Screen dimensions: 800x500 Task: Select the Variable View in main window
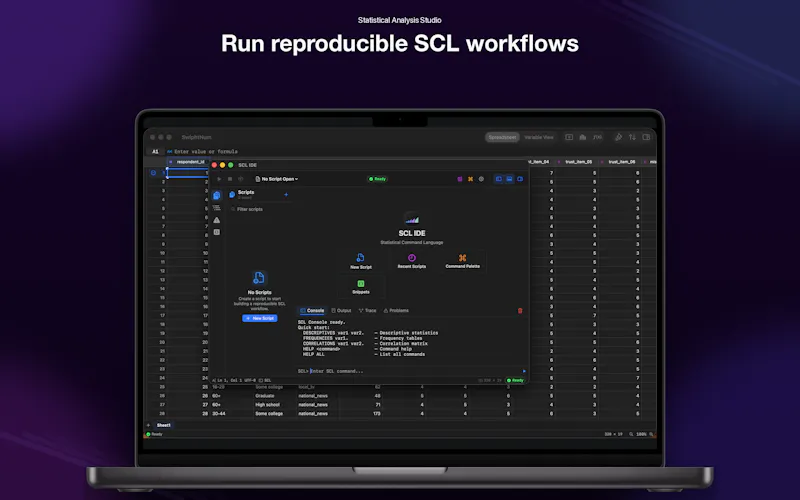(539, 137)
